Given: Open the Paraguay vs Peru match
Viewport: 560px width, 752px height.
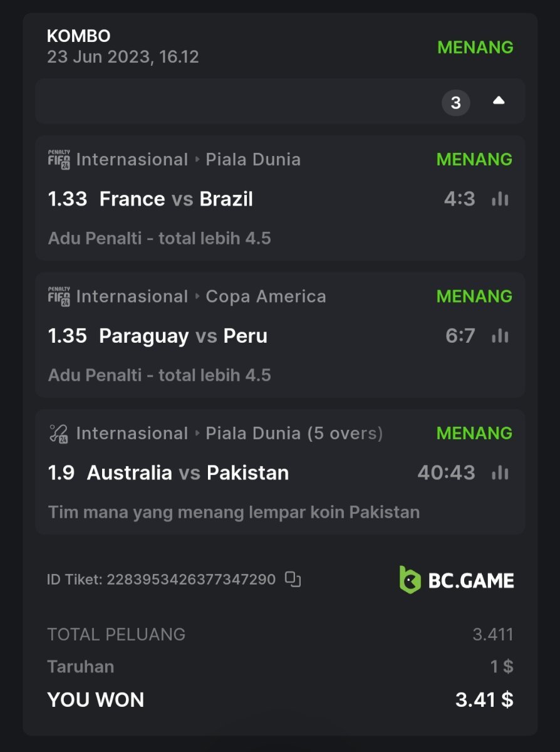Looking at the screenshot, I should click(183, 336).
